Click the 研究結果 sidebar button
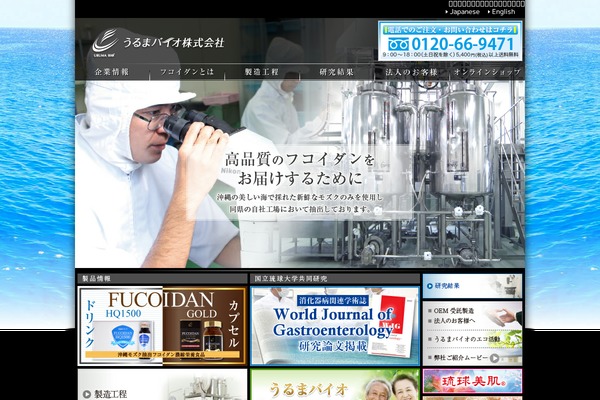Screen dimensions: 600x400 pyautogui.click(x=472, y=286)
